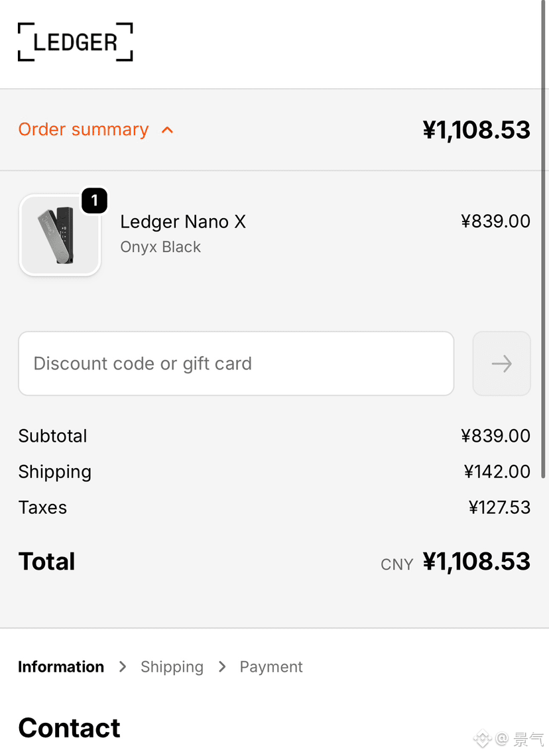Click the Taxes amount value
The width and height of the screenshot is (549, 756).
tap(499, 507)
